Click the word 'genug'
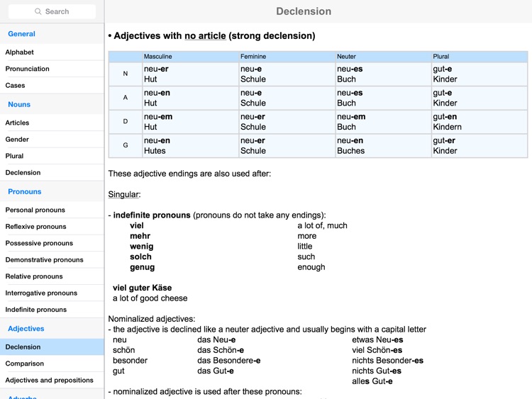Viewport: 532px width, 399px height. pyautogui.click(x=142, y=267)
